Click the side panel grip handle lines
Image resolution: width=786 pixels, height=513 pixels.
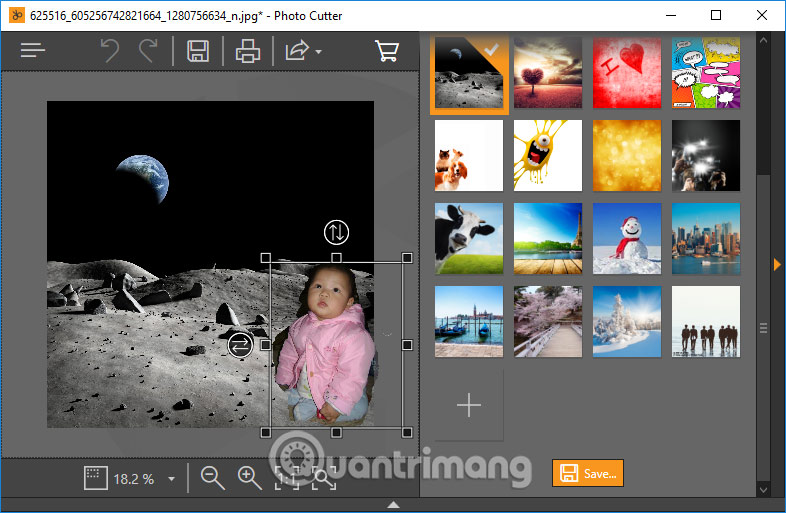point(763,328)
